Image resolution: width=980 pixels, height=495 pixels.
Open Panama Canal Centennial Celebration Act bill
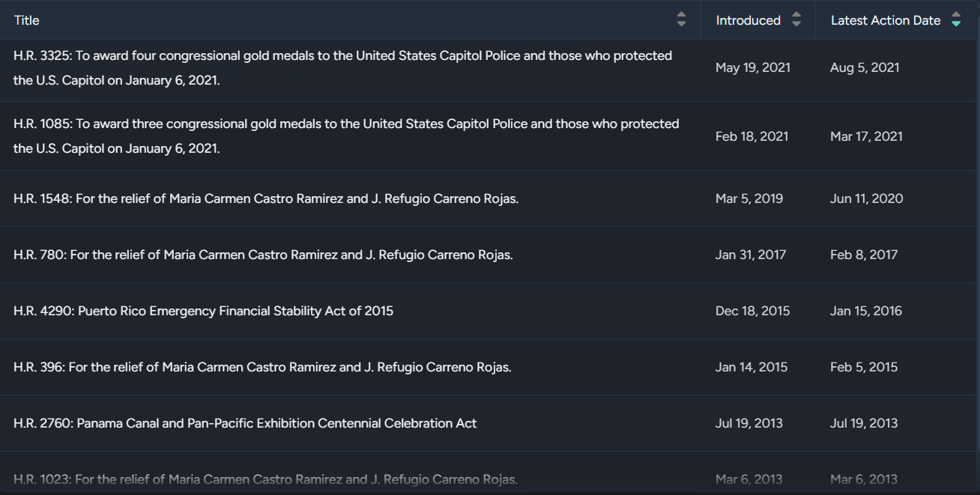pos(245,423)
